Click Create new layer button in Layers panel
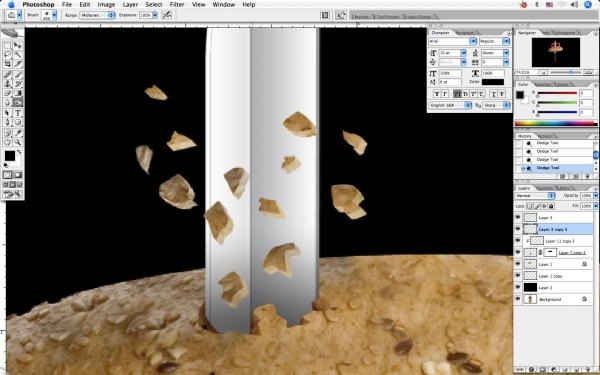 tap(577, 370)
